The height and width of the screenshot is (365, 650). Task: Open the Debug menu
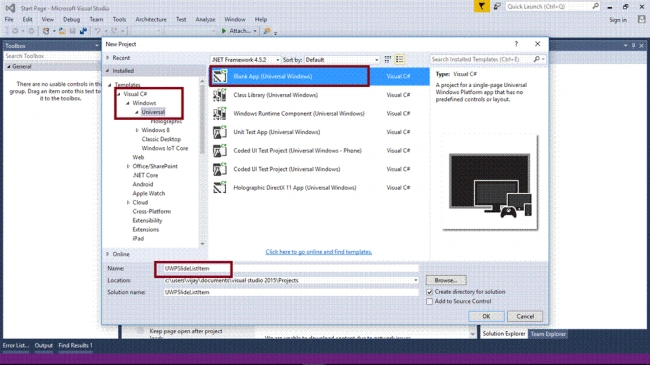(71, 19)
